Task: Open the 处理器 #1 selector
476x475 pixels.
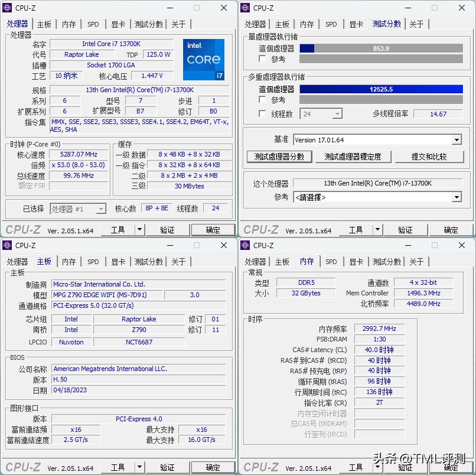Action: pos(78,209)
